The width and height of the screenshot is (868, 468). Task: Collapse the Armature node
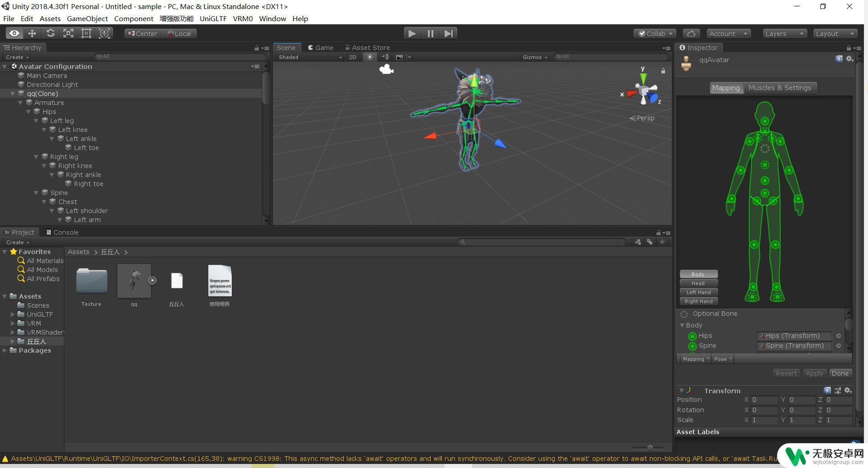coord(20,103)
